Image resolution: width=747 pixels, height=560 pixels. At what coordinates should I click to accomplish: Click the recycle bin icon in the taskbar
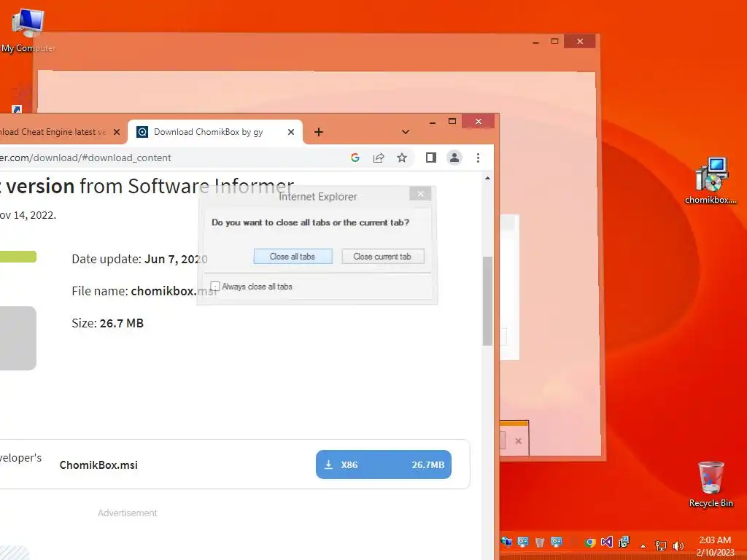pyautogui.click(x=540, y=542)
